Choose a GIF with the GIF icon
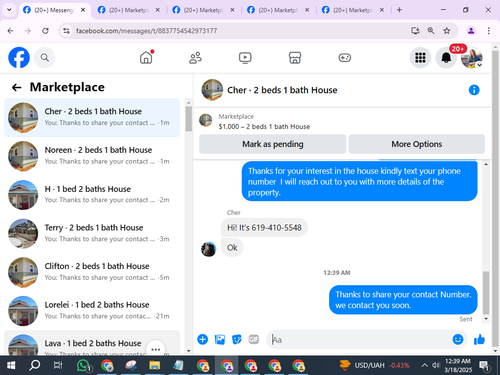Screen dimensions: 500x375 click(254, 339)
